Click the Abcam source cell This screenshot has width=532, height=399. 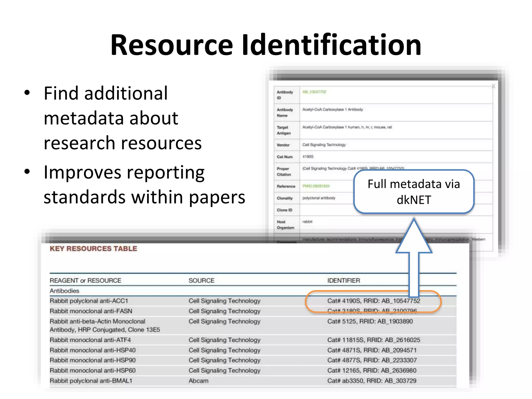(x=198, y=381)
